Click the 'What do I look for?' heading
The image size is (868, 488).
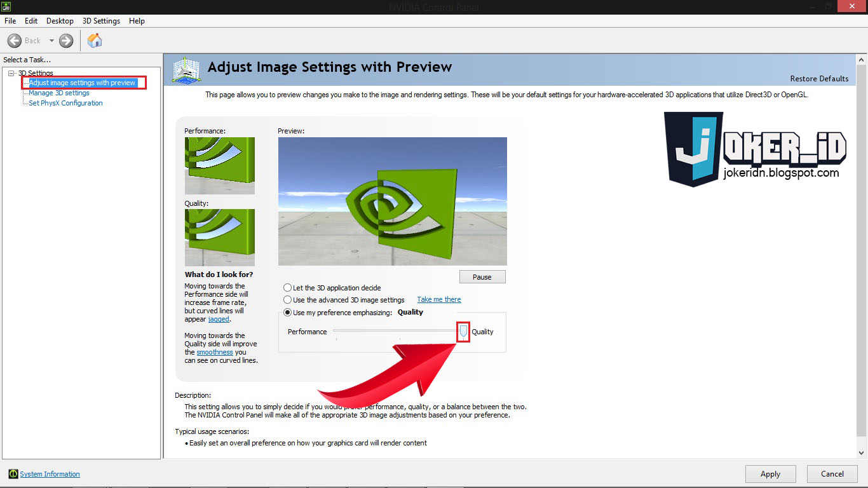coord(219,274)
